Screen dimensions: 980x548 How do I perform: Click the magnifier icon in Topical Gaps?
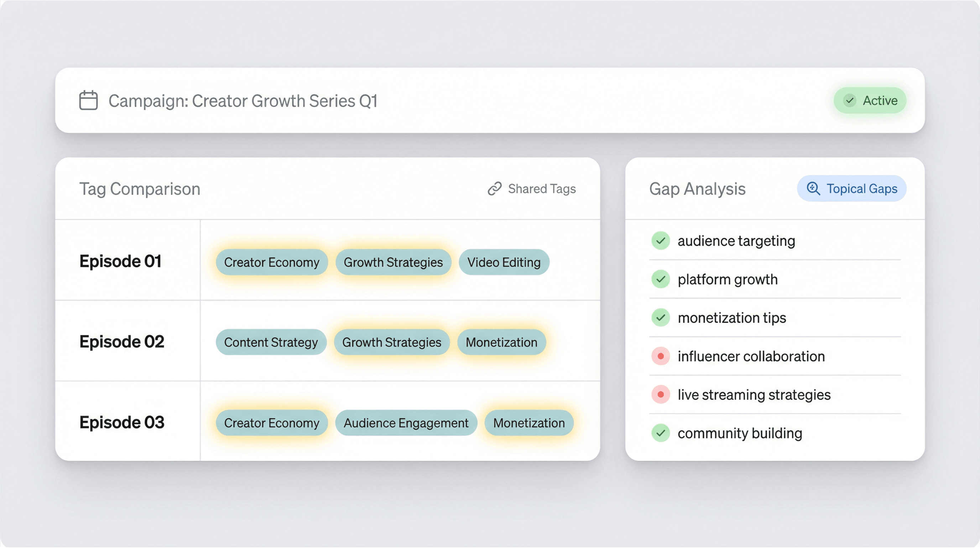(x=813, y=189)
